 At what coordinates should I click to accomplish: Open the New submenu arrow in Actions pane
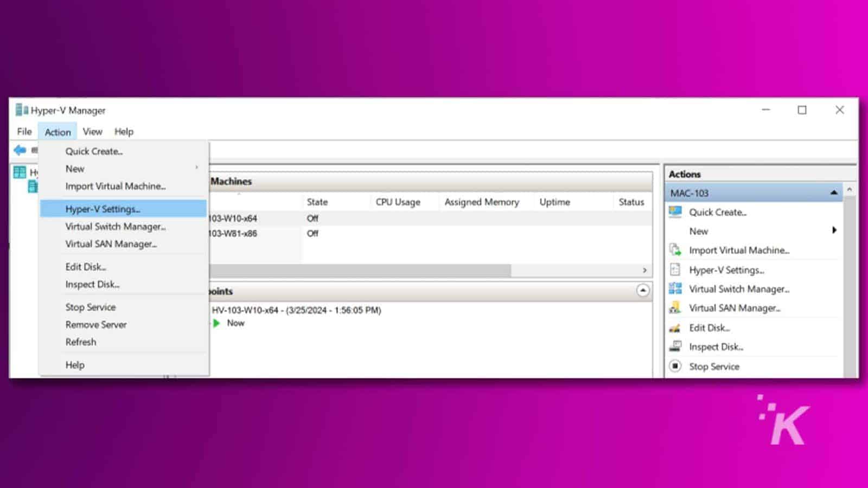tap(834, 230)
